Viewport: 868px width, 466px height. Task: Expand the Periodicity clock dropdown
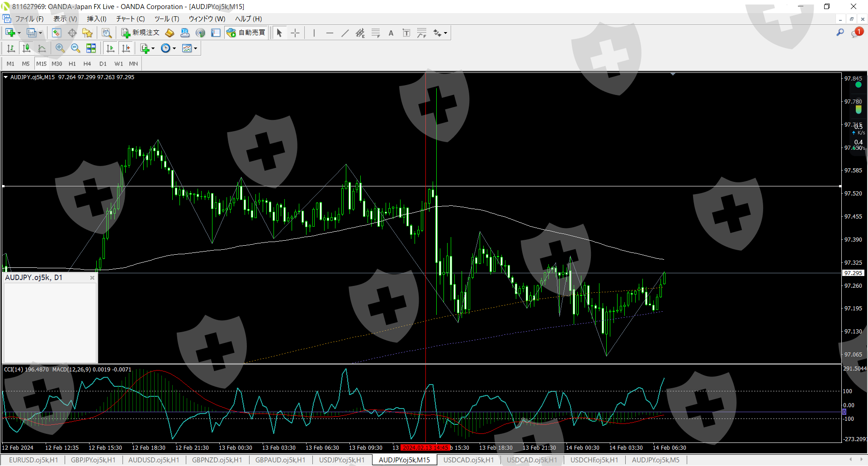tap(174, 48)
